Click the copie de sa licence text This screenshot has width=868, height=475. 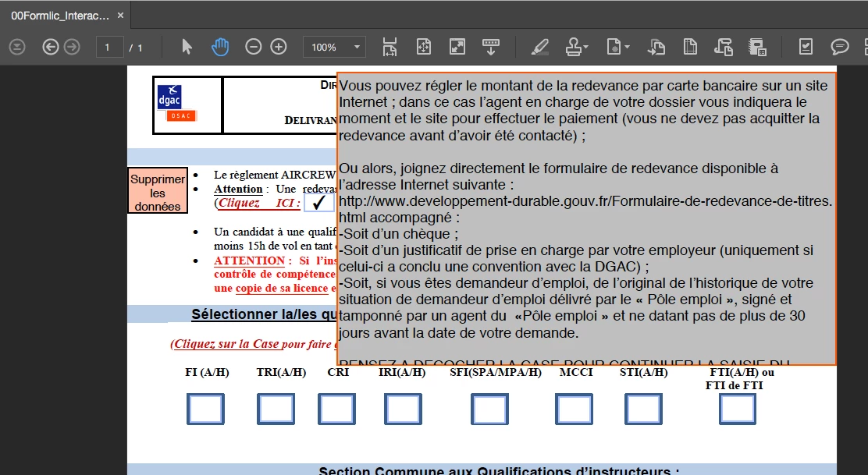click(x=282, y=288)
